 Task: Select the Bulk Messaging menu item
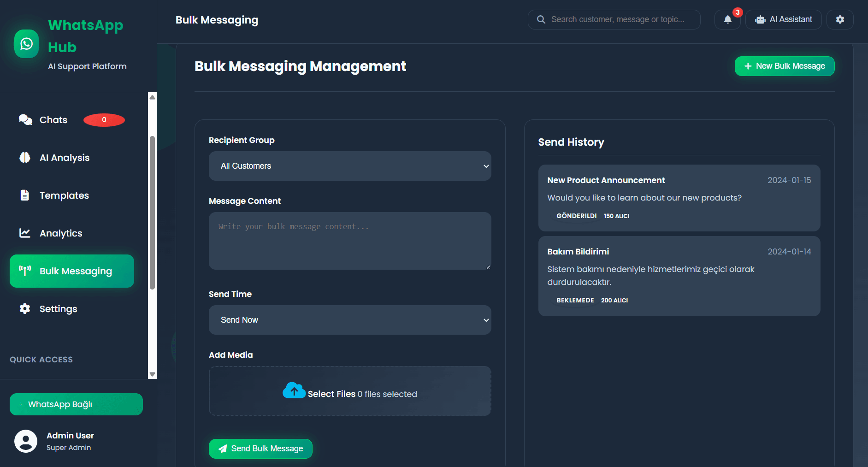pos(72,271)
